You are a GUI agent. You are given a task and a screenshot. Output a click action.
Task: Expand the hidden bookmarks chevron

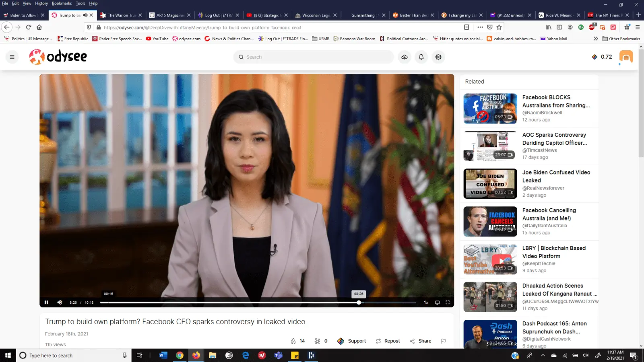pyautogui.click(x=595, y=39)
